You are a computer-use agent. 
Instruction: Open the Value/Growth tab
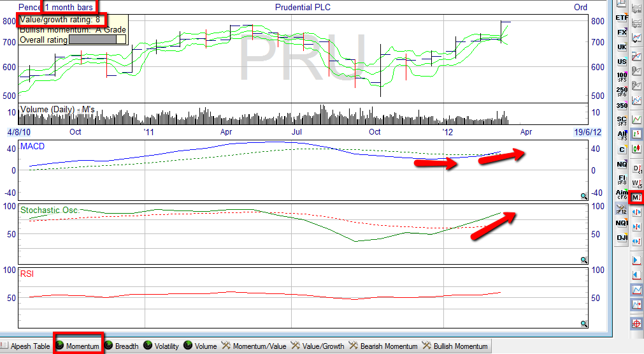318,346
